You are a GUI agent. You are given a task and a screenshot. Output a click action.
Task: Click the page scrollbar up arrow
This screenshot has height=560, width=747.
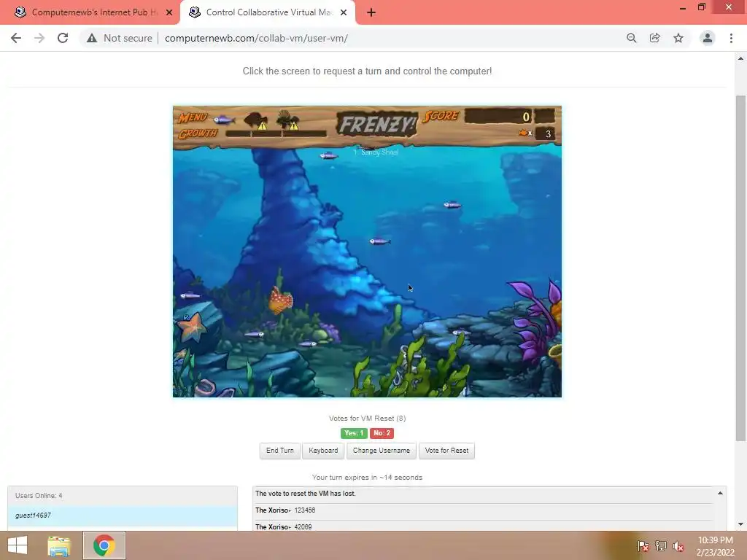point(740,58)
